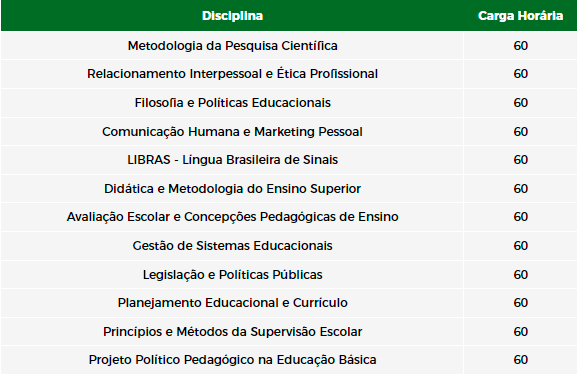The height and width of the screenshot is (375, 578).
Task: Click the 60 hours for Metodologia da Pesquisa
Action: pos(520,46)
